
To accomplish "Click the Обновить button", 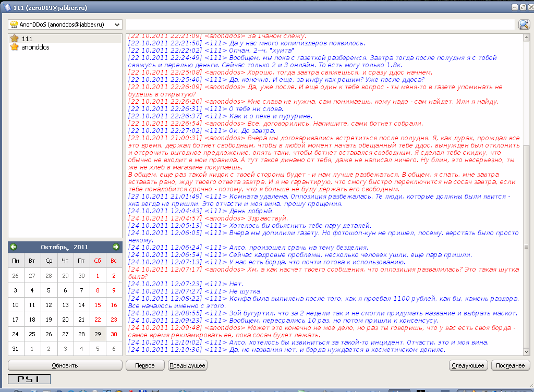I will point(65,365).
